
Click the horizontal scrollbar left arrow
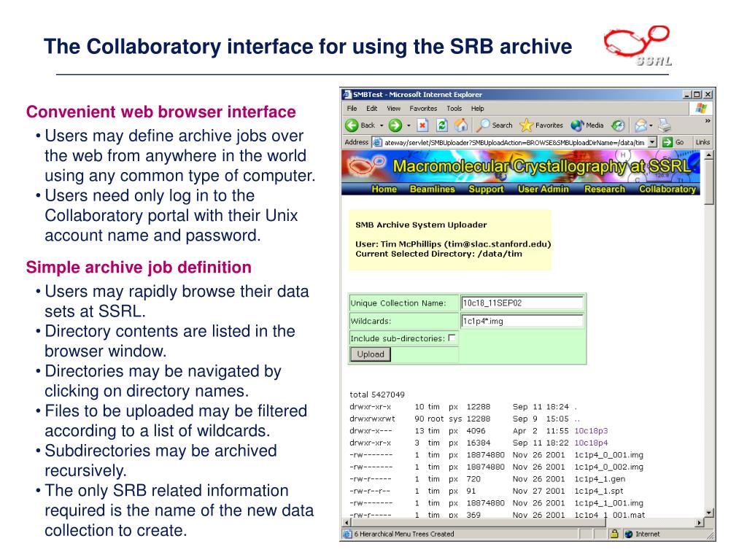point(346,522)
